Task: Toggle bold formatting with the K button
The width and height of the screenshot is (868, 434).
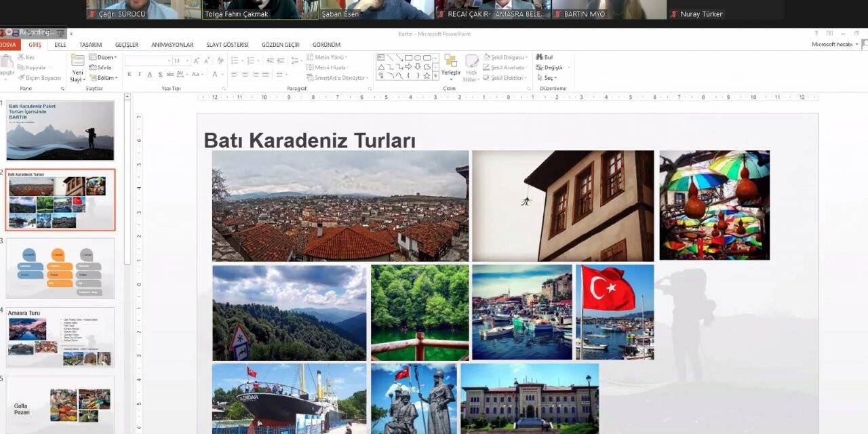Action: 130,73
